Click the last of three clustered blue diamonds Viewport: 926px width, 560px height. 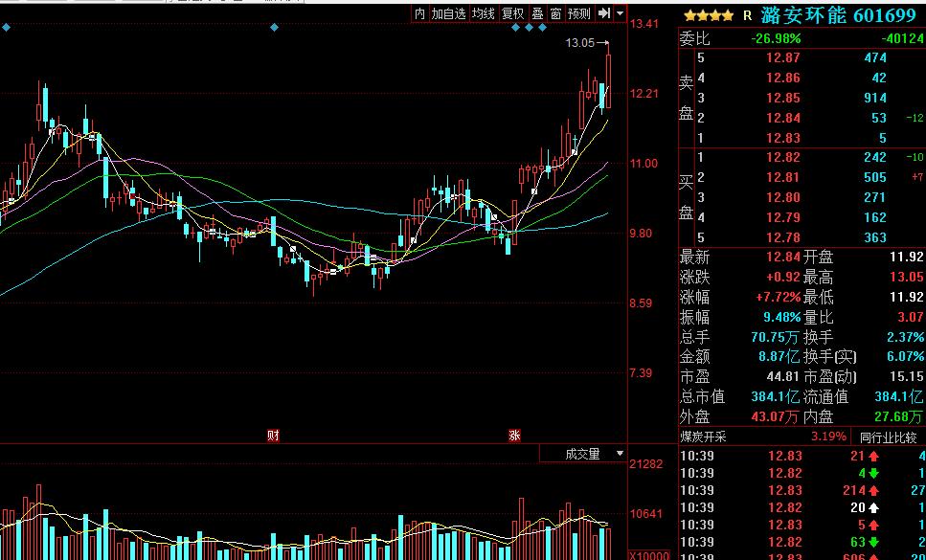pyautogui.click(x=542, y=27)
